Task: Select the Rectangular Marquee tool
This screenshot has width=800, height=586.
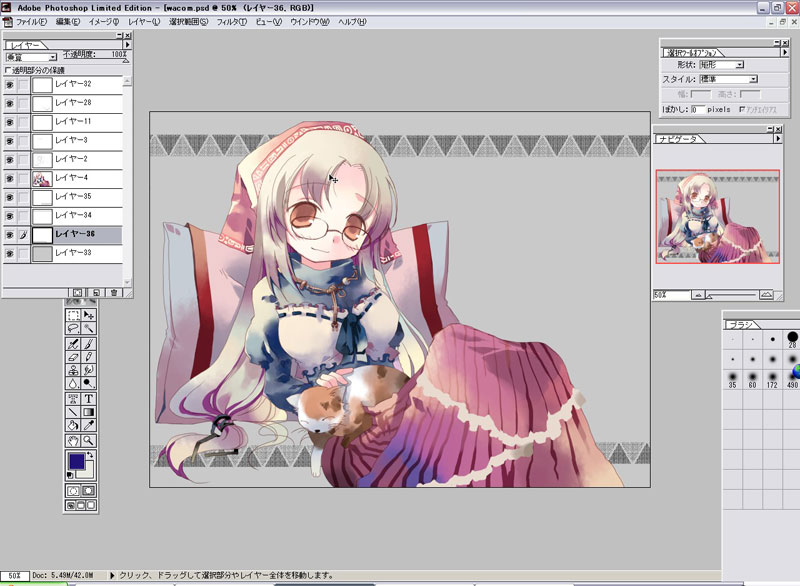Action: [73, 315]
